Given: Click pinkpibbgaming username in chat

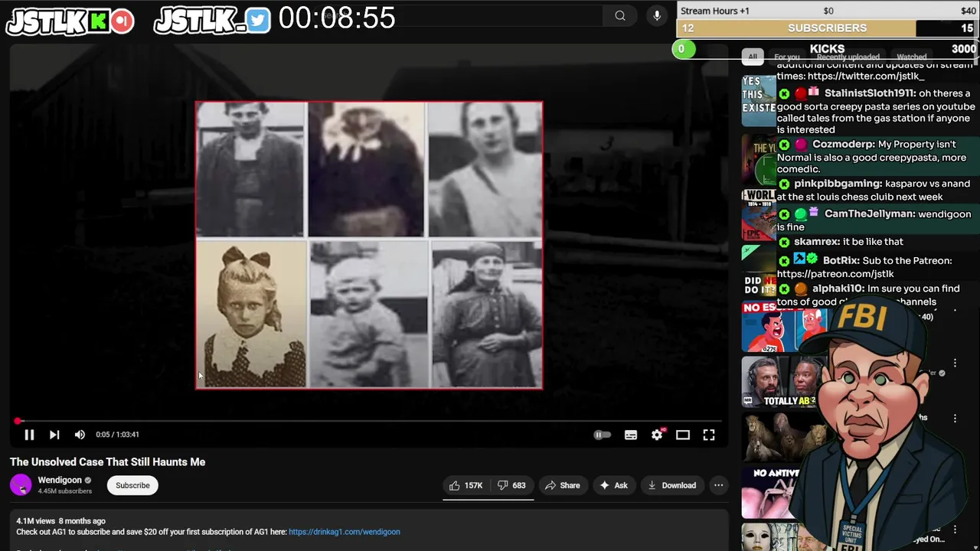Looking at the screenshot, I should (838, 184).
